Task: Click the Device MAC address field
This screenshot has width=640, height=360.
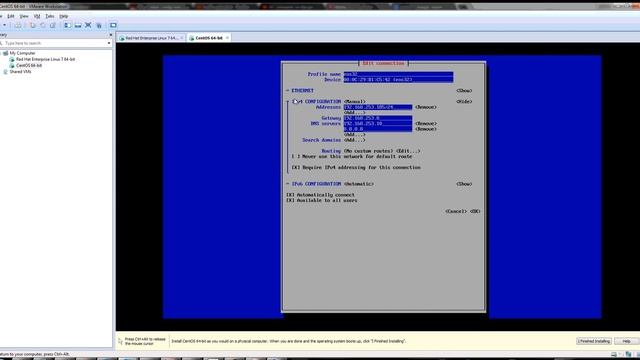Action: pyautogui.click(x=398, y=80)
